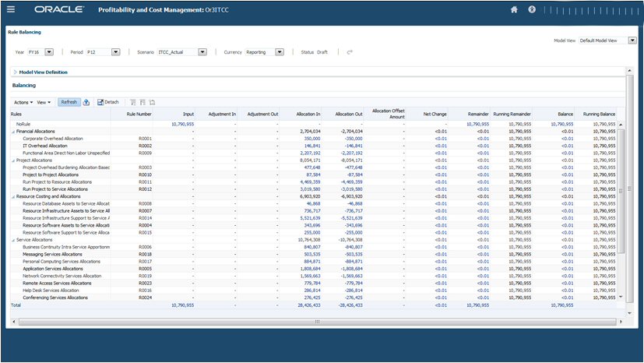This screenshot has width=644, height=363.
Task: Click the last tree icon in the Balancing toolbar
Action: (152, 102)
